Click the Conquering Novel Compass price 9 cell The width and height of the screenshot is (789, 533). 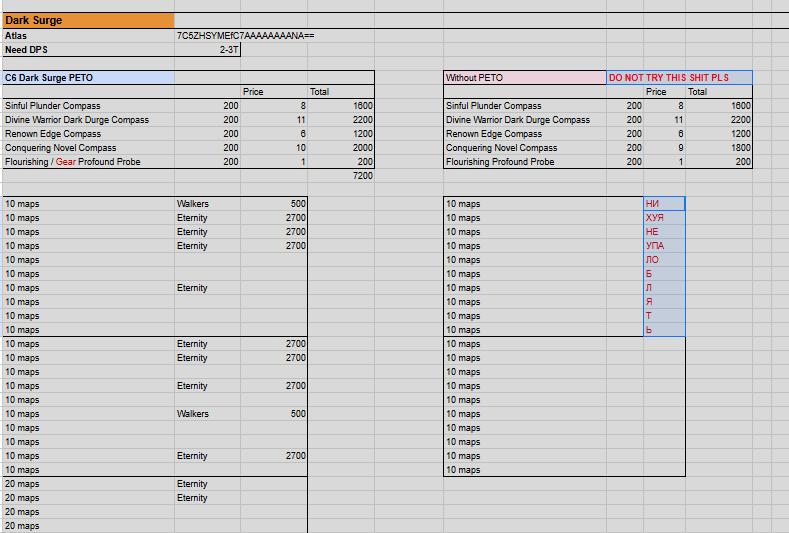(664, 148)
